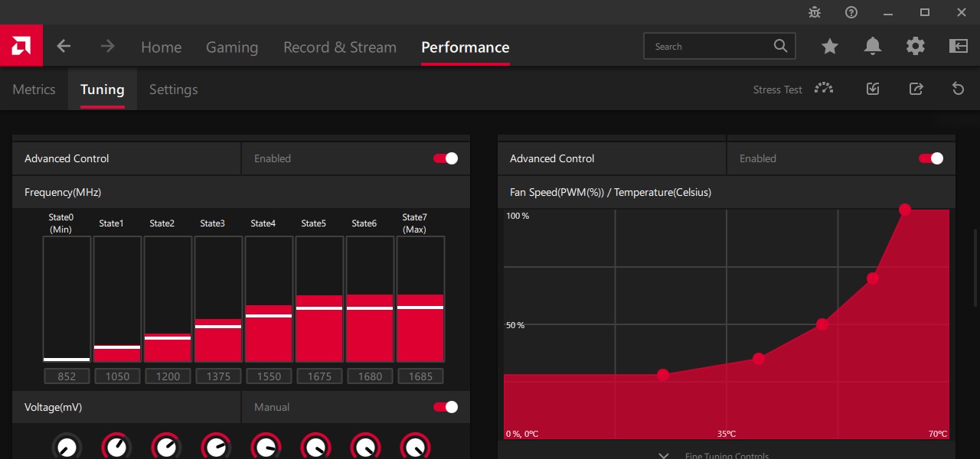The height and width of the screenshot is (459, 980).
Task: Toggle Advanced Control for frequency
Action: [x=446, y=158]
